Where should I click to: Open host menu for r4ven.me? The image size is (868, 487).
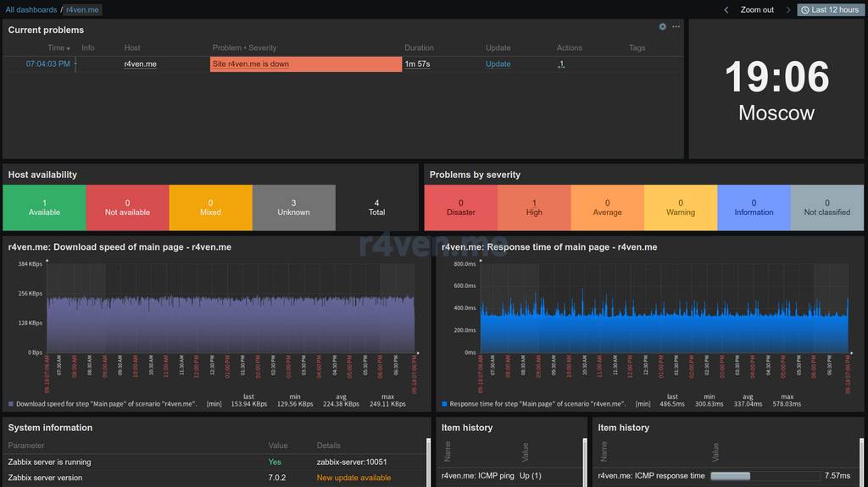[x=140, y=64]
